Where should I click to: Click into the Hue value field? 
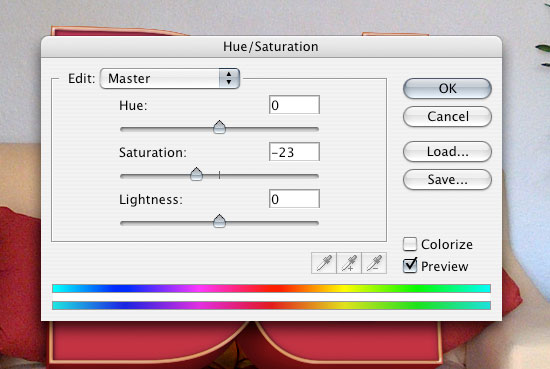point(294,105)
